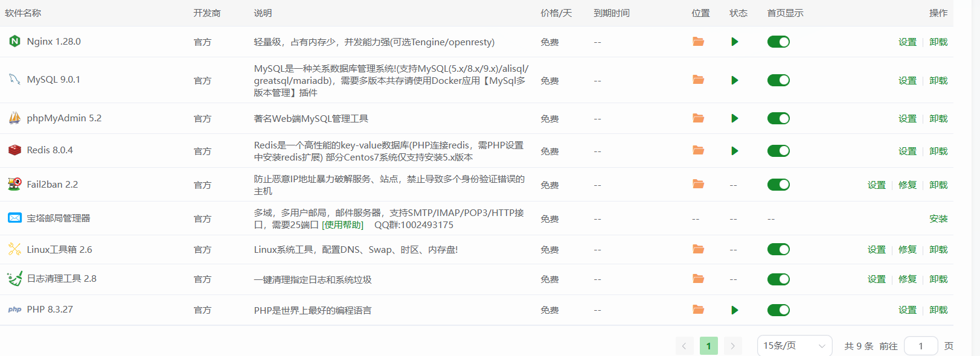Open phpMyAdmin 设置

pyautogui.click(x=908, y=119)
